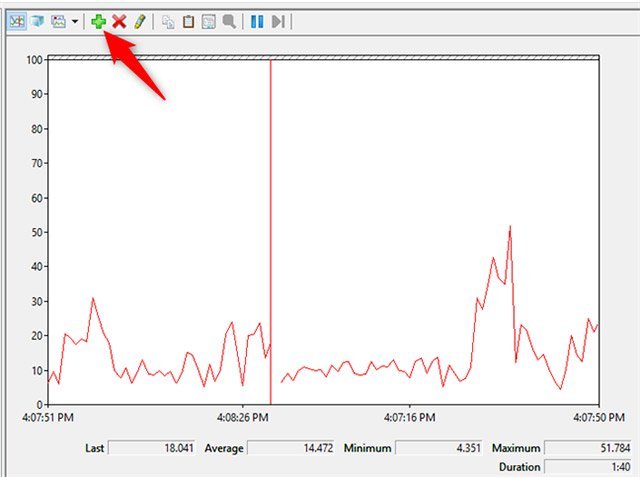
Task: Click the Update Data step button
Action: 279,20
